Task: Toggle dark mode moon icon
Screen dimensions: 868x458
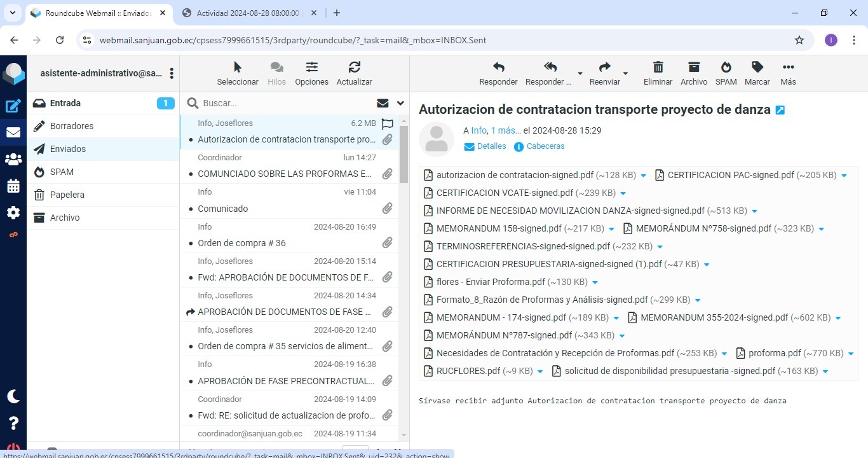Action: [13, 396]
